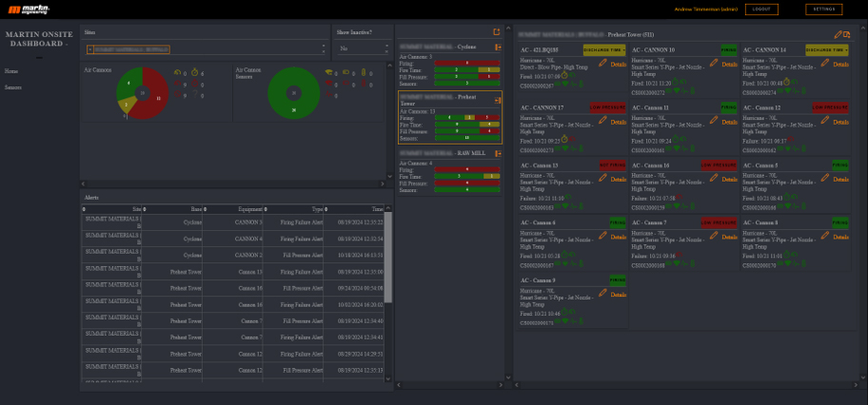Open the Cyclone area with its arrow icon
This screenshot has height=405, width=868.
pyautogui.click(x=498, y=46)
